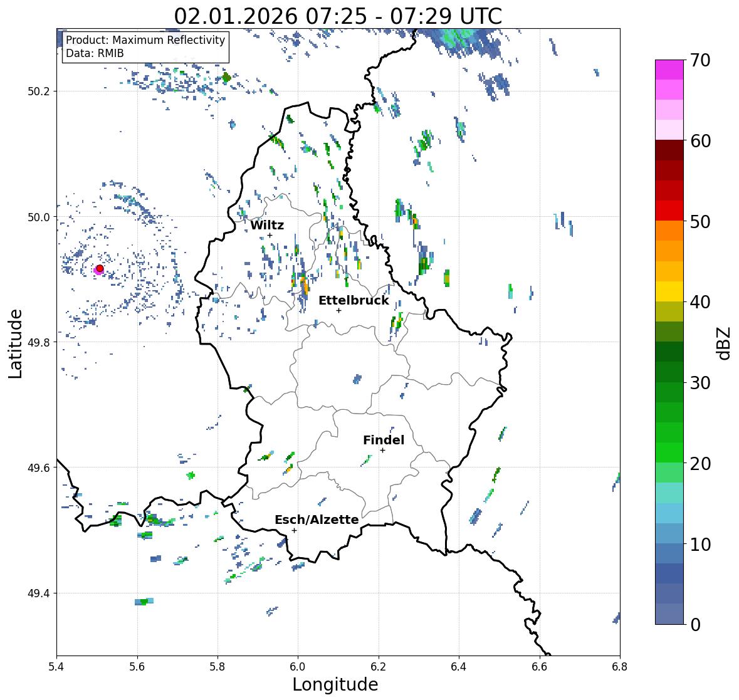Click the 6.0 longitude tick label
This screenshot has width=739, height=700.
tap(298, 667)
